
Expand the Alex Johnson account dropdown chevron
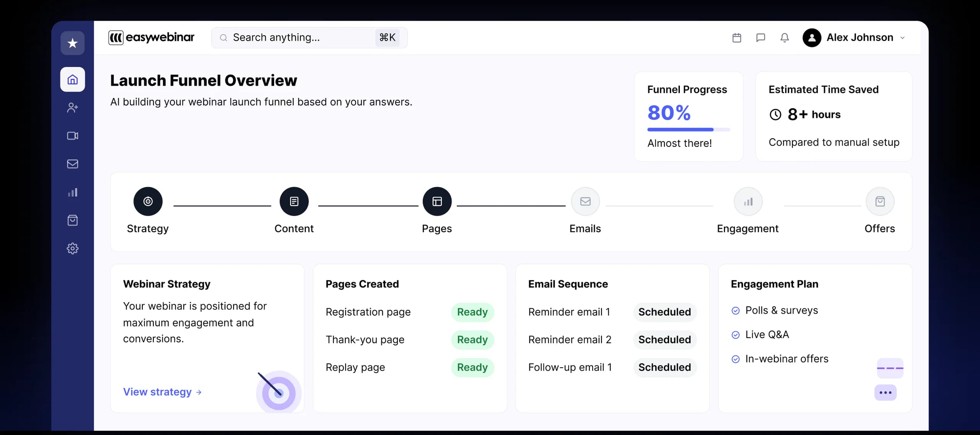pos(902,38)
